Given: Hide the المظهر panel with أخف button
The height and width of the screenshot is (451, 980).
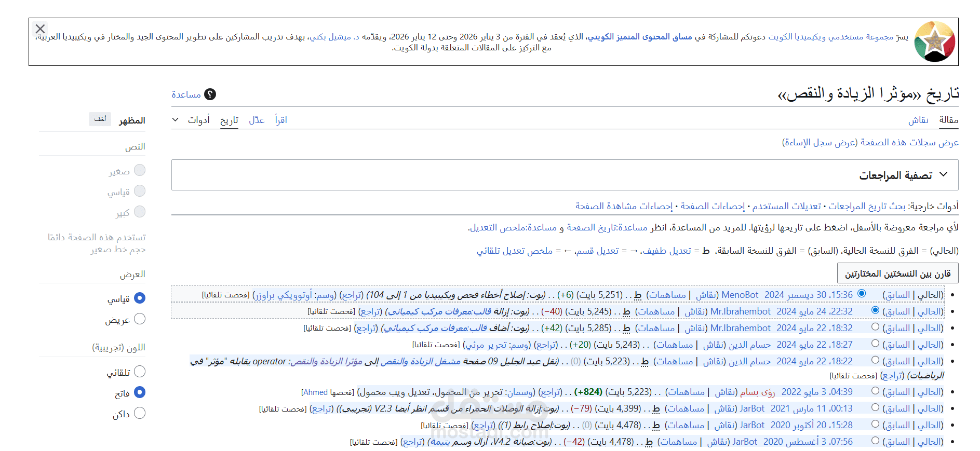Looking at the screenshot, I should point(100,119).
